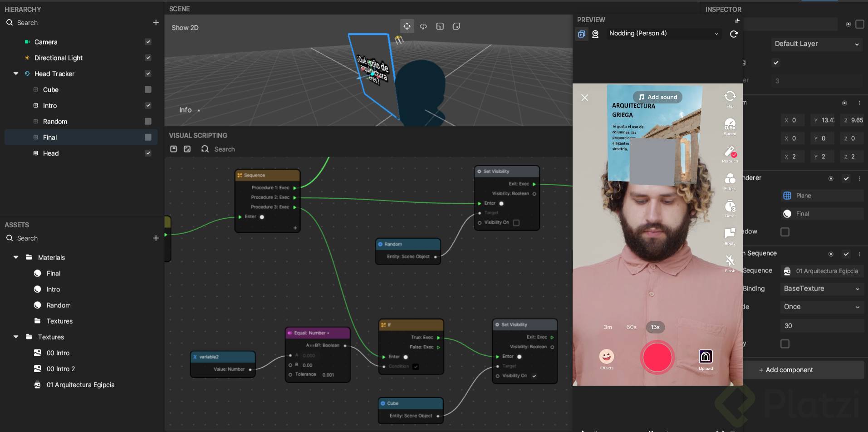Select 01 Arquitectura Egipcia texture asset
This screenshot has width=868, height=432.
click(x=80, y=385)
